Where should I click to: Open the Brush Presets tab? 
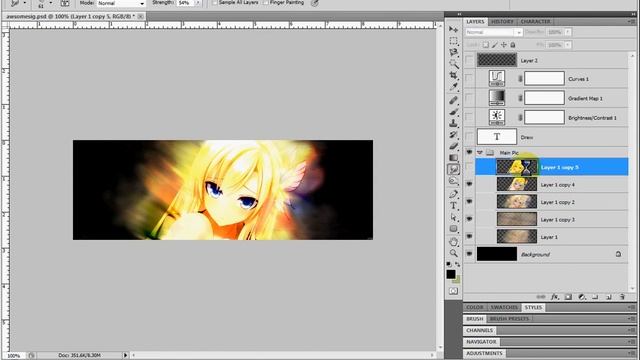point(509,318)
